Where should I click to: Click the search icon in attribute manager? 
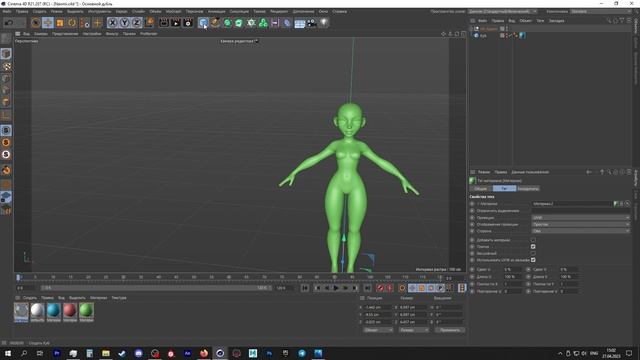[x=609, y=172]
